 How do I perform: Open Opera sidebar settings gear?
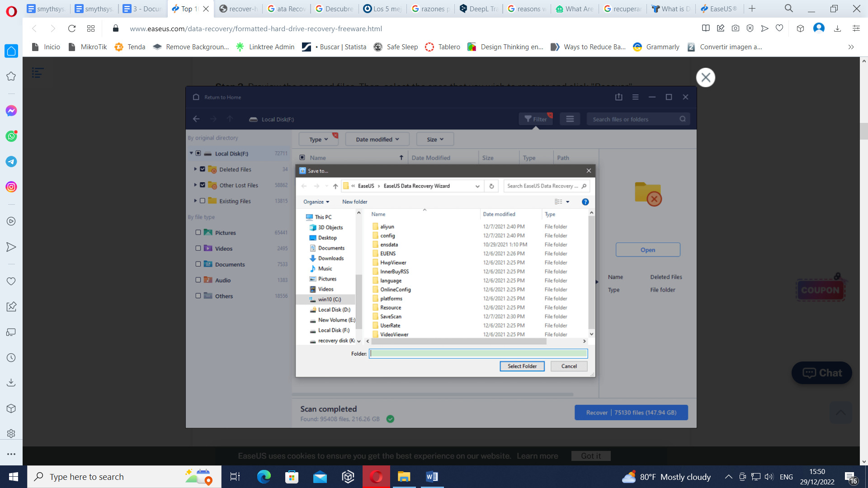(11, 433)
